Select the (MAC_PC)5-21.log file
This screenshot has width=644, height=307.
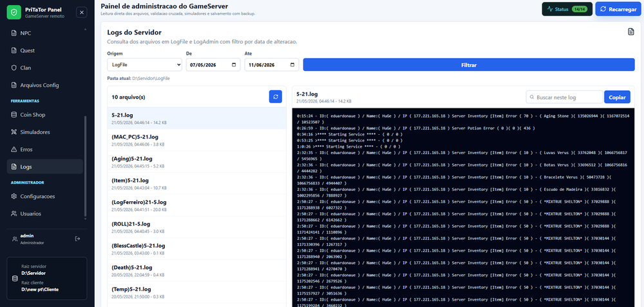pyautogui.click(x=196, y=140)
